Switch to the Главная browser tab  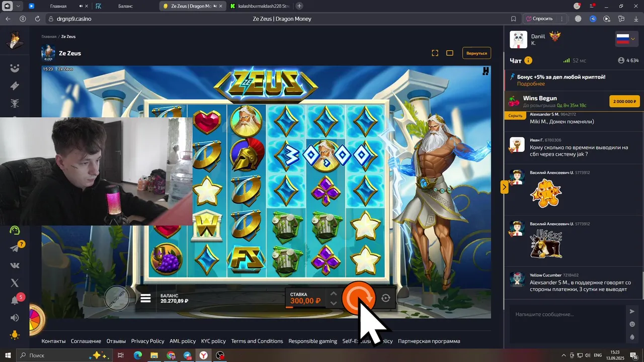58,6
